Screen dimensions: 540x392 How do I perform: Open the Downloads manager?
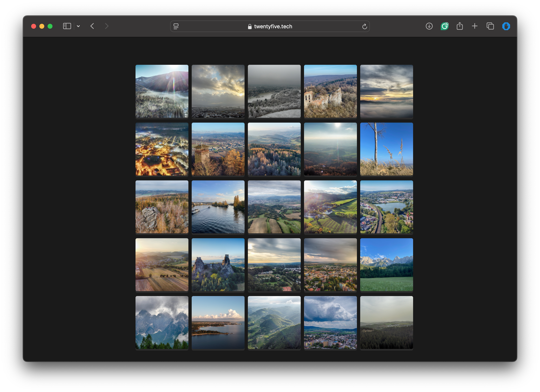tap(429, 26)
